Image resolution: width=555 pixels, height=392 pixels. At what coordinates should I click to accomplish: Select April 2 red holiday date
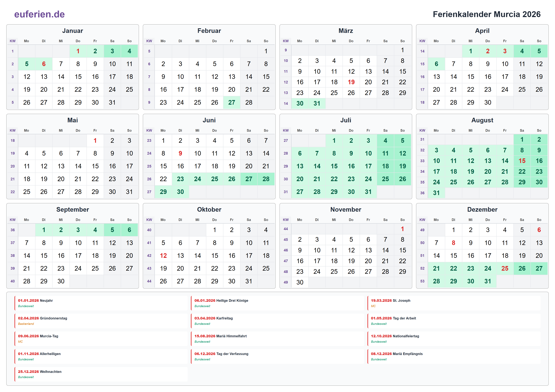[488, 51]
